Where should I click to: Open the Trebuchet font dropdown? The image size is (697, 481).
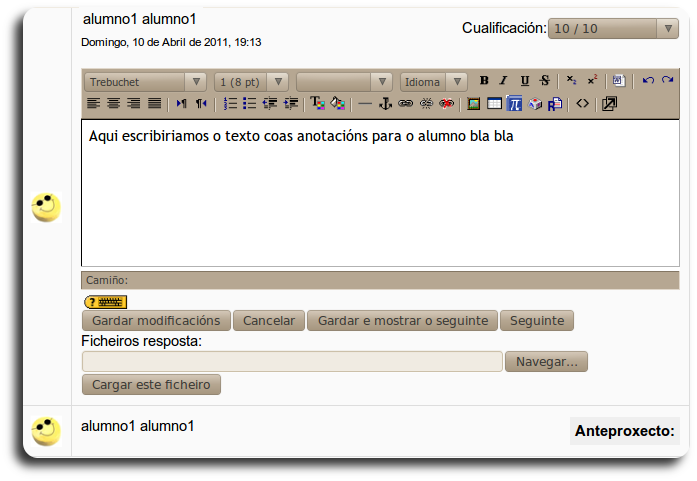click(x=145, y=82)
